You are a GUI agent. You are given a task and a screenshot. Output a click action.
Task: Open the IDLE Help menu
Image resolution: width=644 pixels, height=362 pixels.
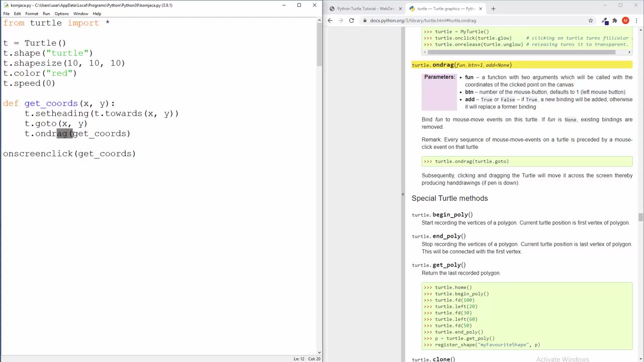pyautogui.click(x=97, y=14)
